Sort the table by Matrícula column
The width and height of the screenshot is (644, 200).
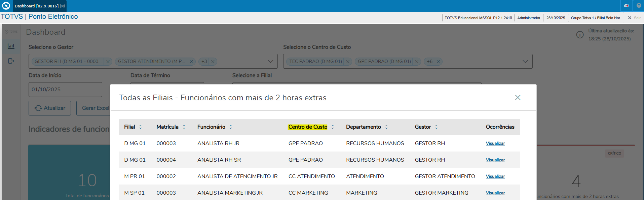pos(184,127)
